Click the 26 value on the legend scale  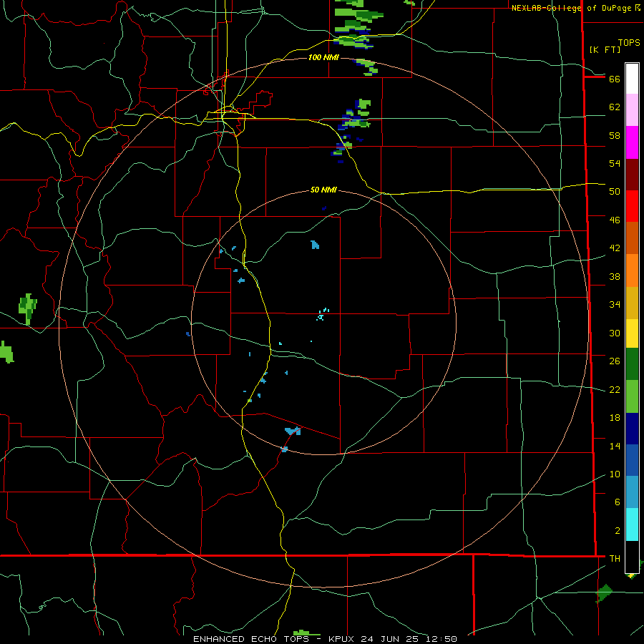[615, 361]
